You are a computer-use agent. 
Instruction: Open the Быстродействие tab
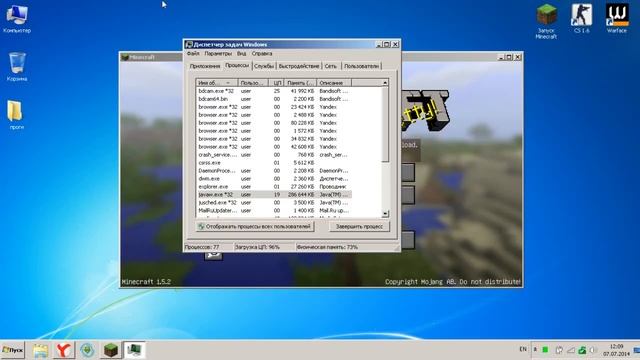(299, 66)
